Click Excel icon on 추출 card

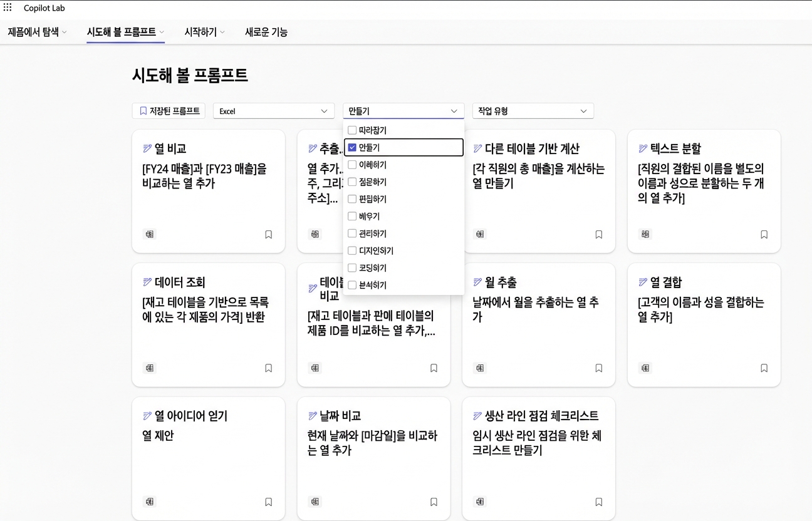point(315,234)
